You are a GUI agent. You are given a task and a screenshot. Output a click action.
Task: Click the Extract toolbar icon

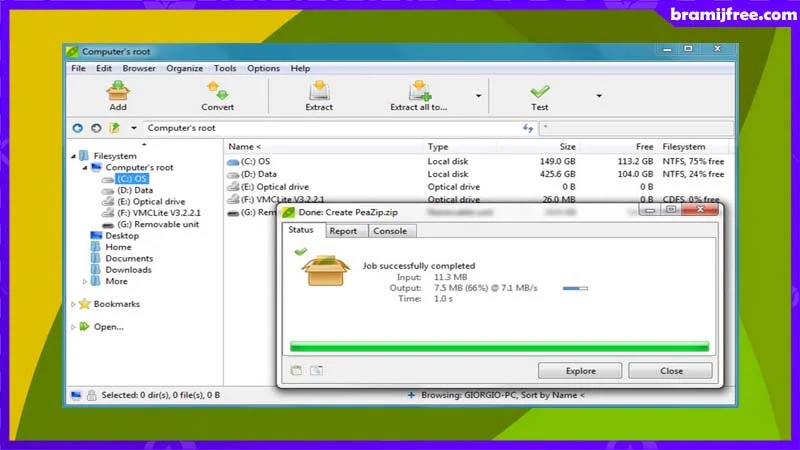[x=319, y=91]
